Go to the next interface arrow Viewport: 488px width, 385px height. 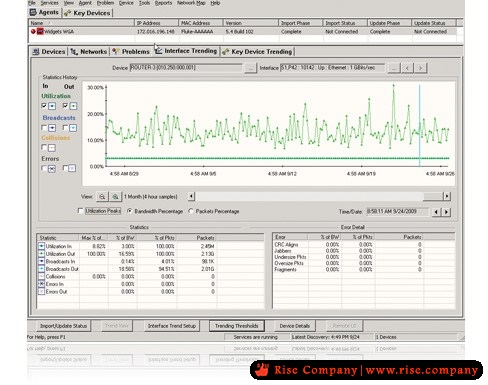[421, 68]
